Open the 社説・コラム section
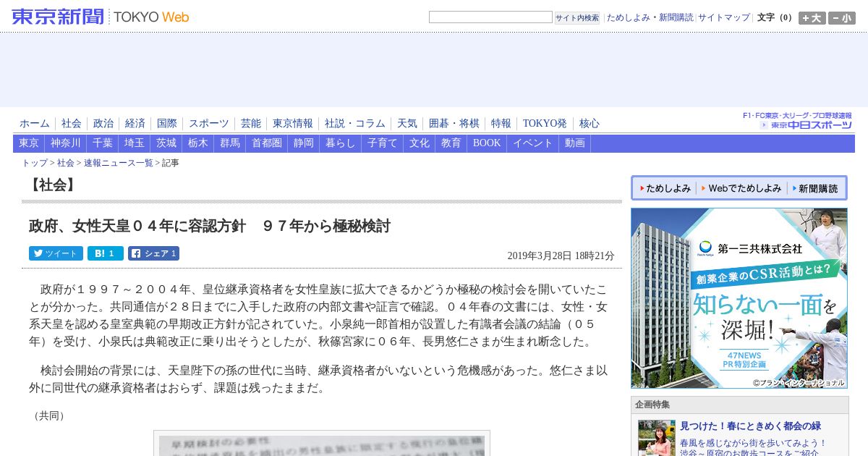The height and width of the screenshot is (456, 868). (x=355, y=124)
